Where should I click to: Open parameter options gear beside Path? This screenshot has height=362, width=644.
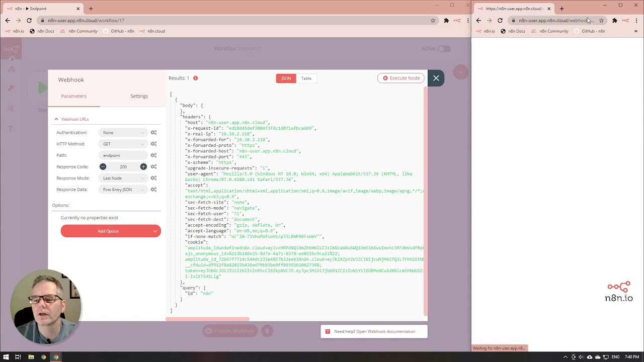coord(153,155)
